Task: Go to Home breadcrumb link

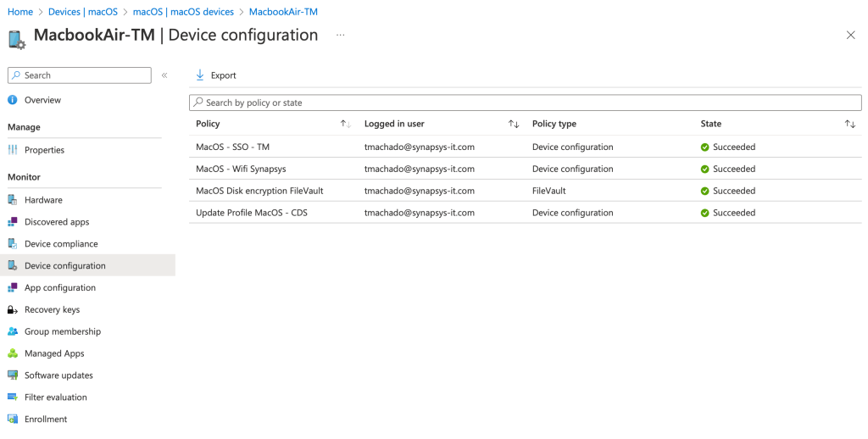Action: [x=20, y=12]
